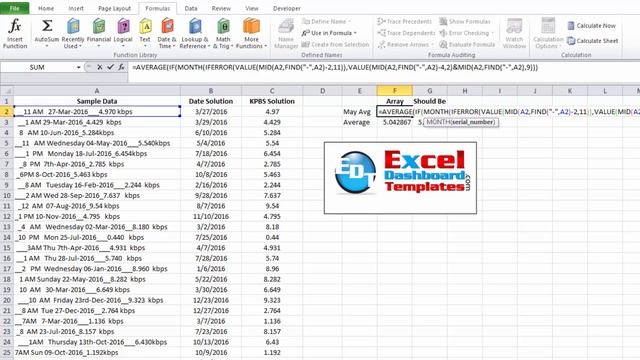Click Remove Arrows
The height and width of the screenshot is (360, 640).
point(404,44)
